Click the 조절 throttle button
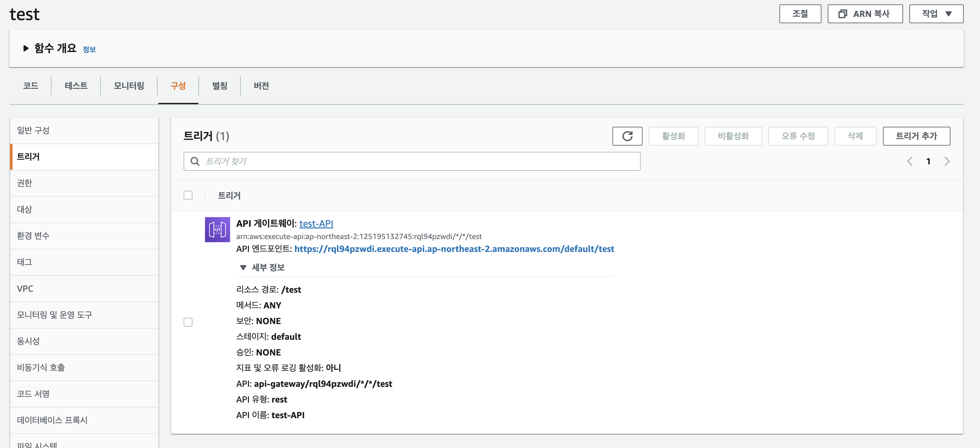 click(x=800, y=14)
